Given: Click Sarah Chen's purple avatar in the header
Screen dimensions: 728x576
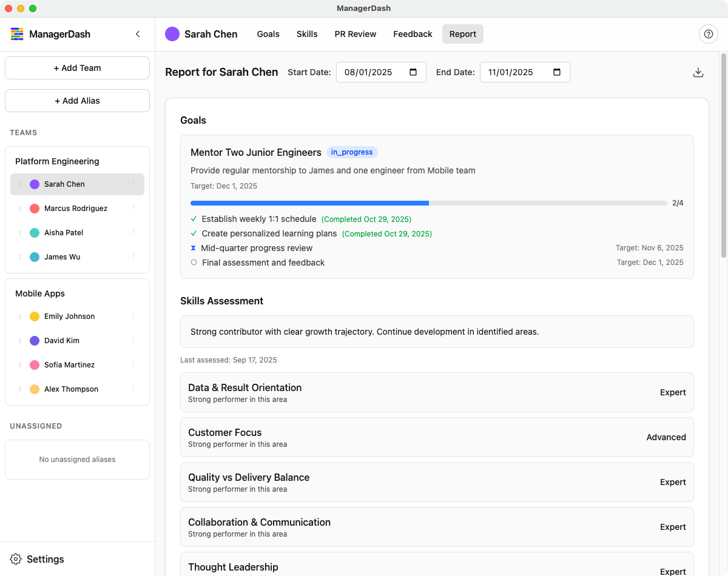Looking at the screenshot, I should [x=172, y=34].
